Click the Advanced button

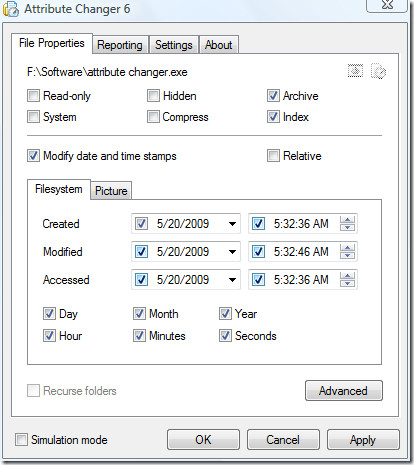(344, 390)
